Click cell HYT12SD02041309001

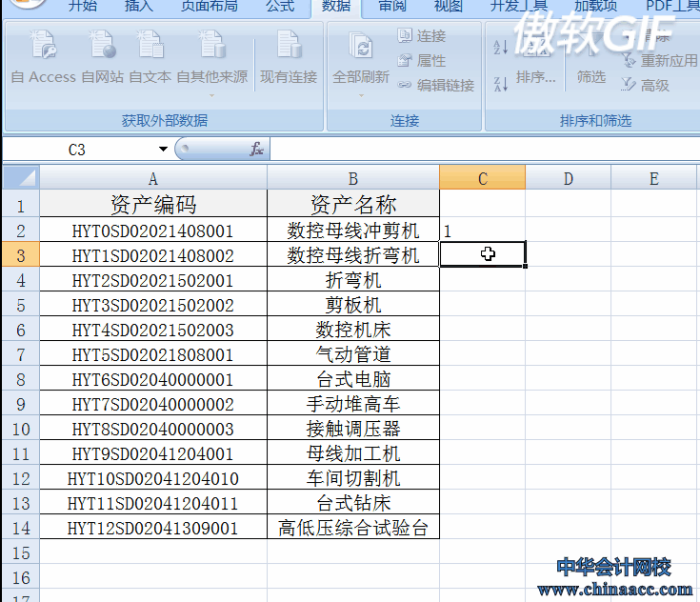(153, 529)
